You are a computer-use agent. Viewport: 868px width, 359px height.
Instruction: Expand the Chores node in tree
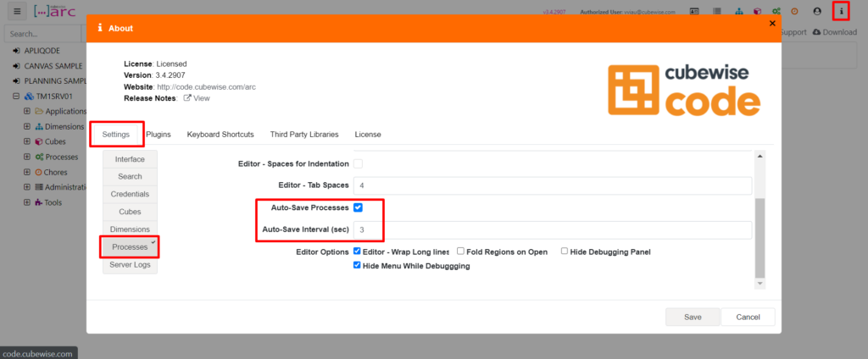pyautogui.click(x=27, y=172)
